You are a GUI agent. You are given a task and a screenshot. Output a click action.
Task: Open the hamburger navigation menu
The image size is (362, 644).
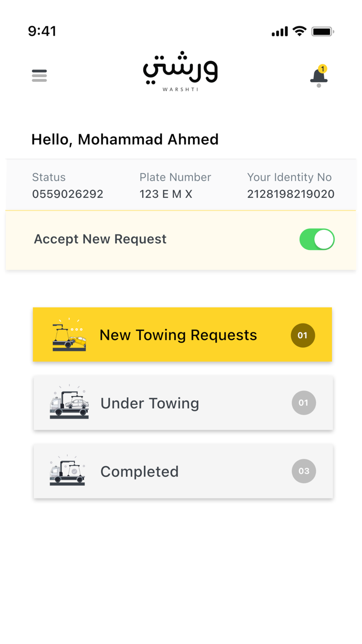(x=39, y=76)
